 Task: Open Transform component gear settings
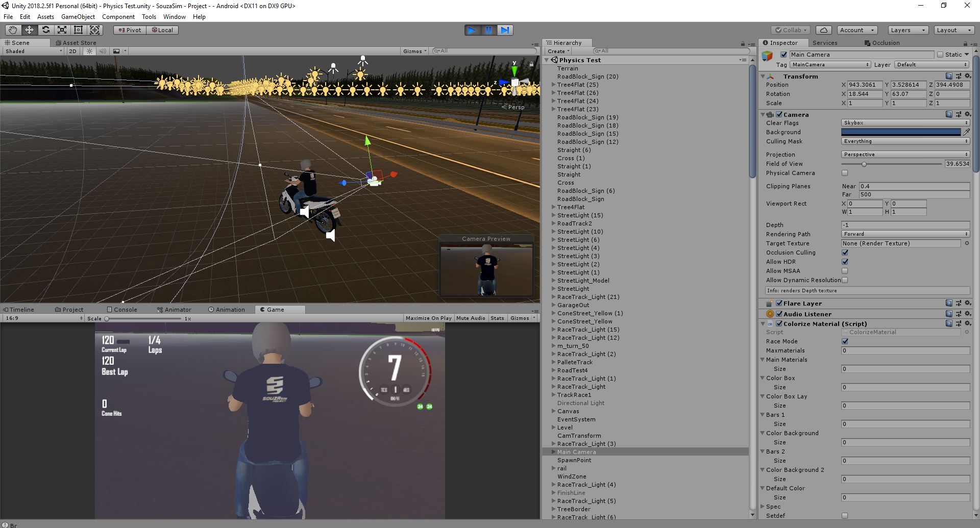[x=967, y=76]
